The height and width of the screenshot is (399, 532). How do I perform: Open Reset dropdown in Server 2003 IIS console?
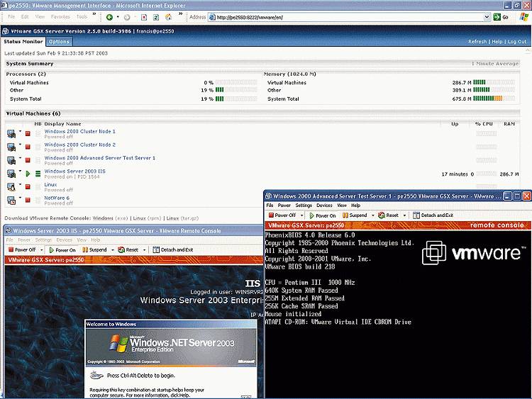[x=144, y=250]
